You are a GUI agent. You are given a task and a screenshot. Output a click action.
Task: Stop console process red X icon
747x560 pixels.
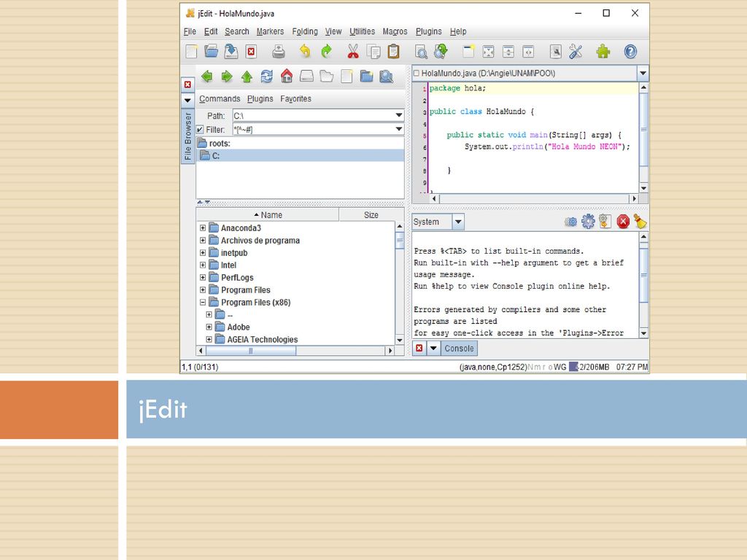(623, 222)
